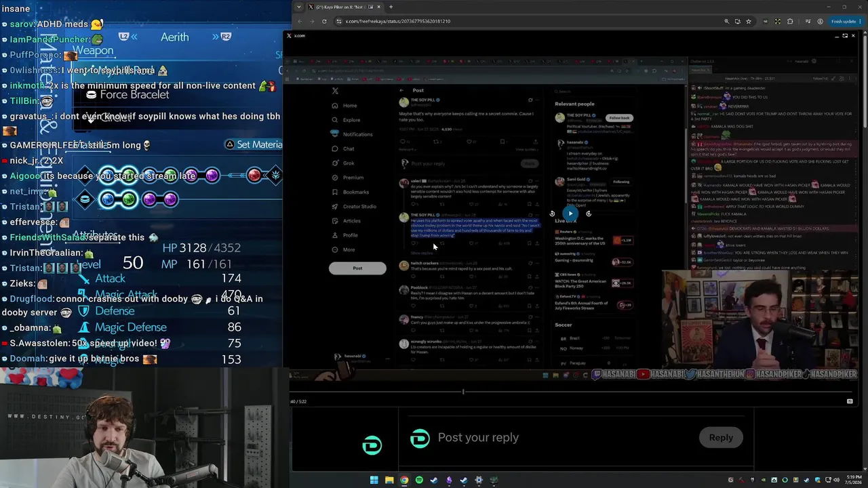Toggle captions icon below the video
The width and height of the screenshot is (868, 488).
(x=850, y=401)
